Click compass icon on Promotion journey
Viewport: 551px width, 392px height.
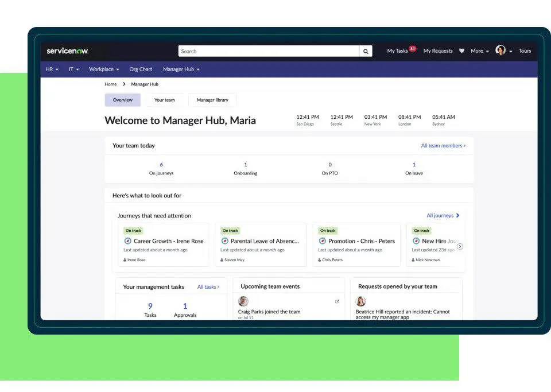click(x=323, y=241)
